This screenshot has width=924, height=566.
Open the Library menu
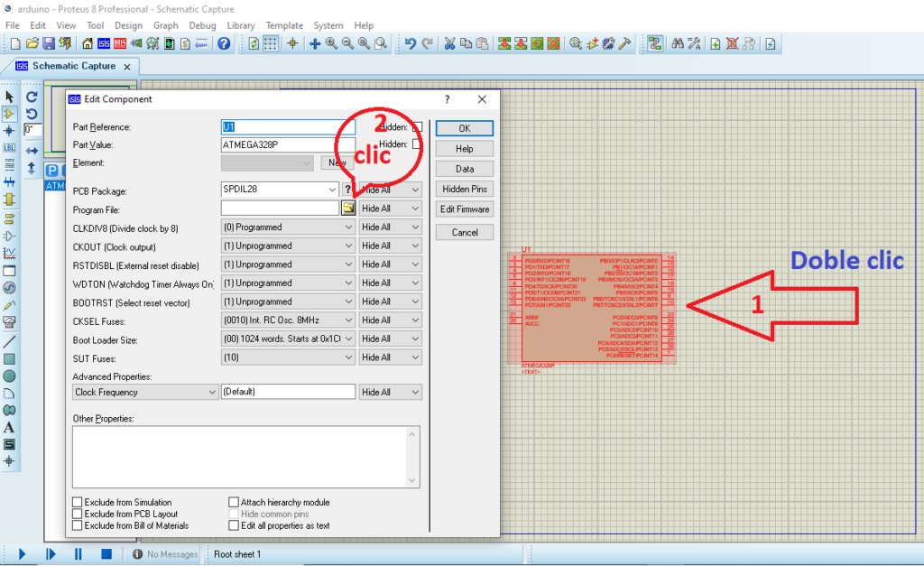(x=241, y=25)
